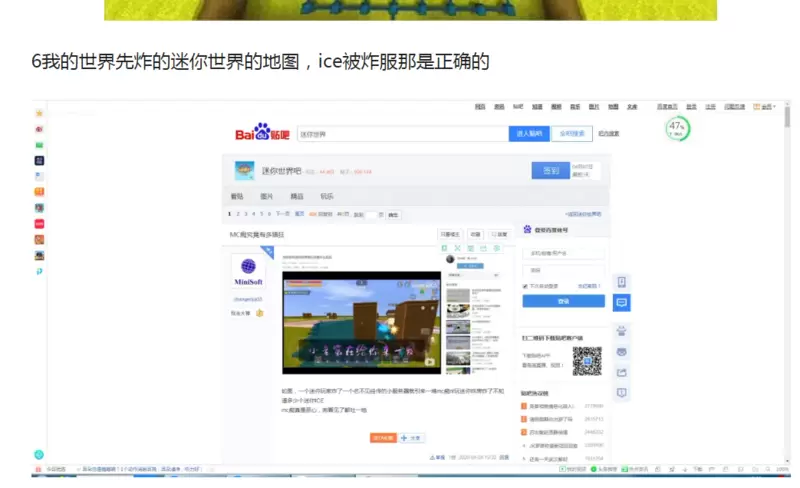Click the QR code for Tieba app
The image size is (800, 488).
587,361
